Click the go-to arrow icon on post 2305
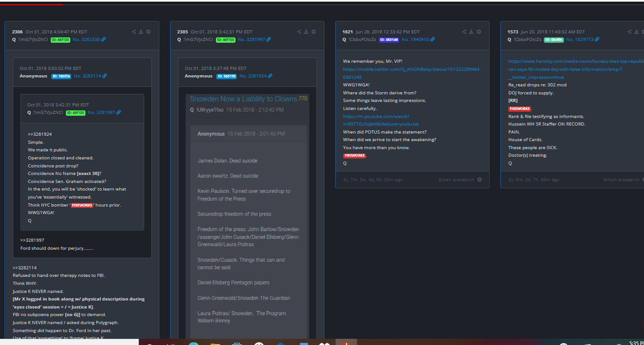 click(313, 32)
